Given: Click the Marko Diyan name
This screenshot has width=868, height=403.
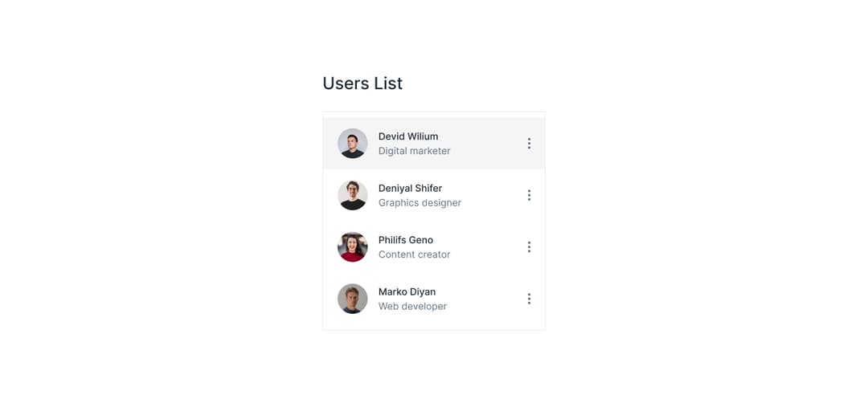Looking at the screenshot, I should pos(407,292).
